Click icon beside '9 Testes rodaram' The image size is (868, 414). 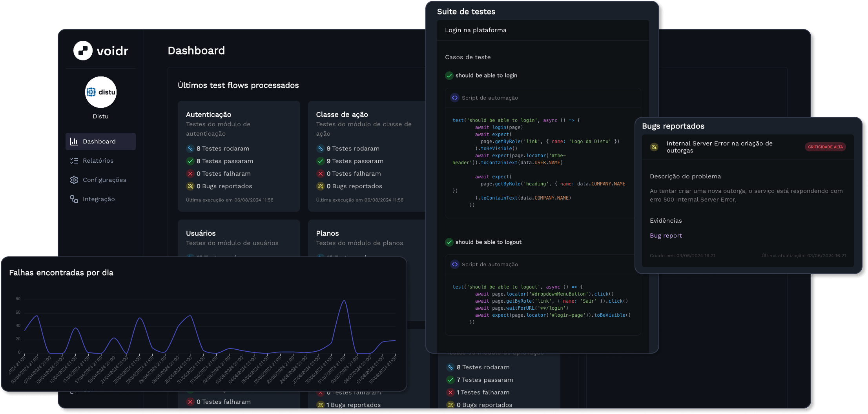(x=321, y=149)
